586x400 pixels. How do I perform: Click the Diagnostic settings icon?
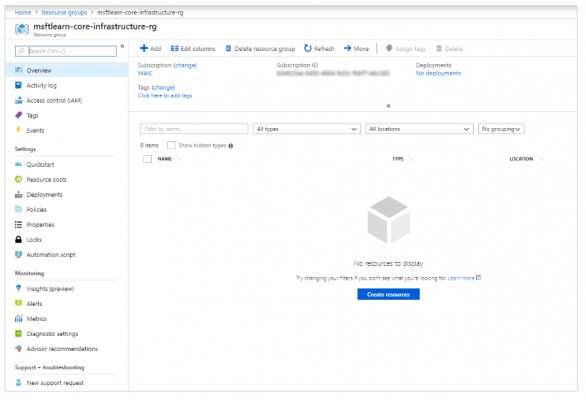click(18, 333)
